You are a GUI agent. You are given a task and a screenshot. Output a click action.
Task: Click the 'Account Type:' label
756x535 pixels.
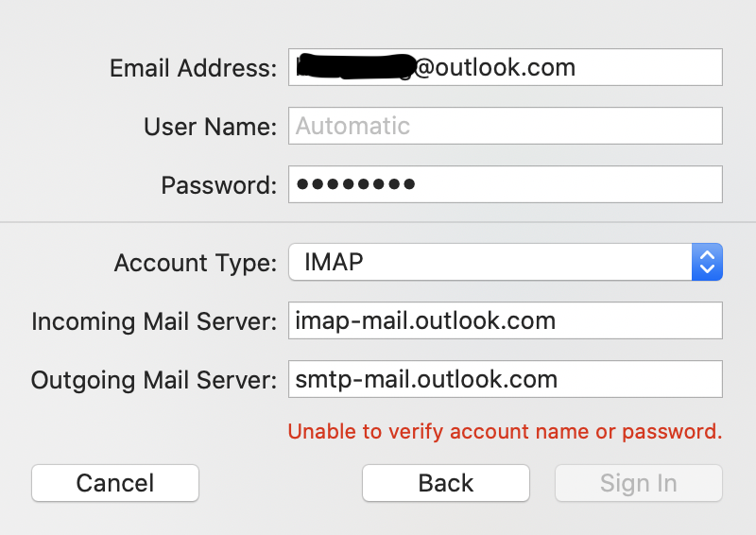pos(195,263)
